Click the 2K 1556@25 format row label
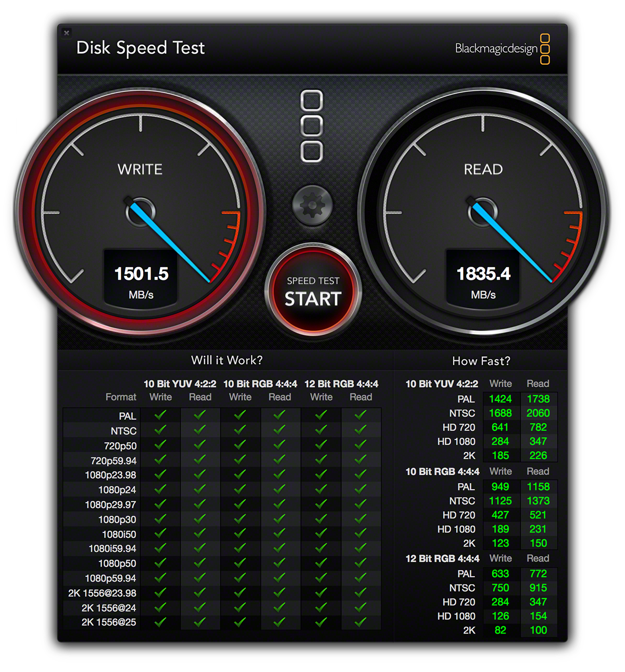The width and height of the screenshot is (625, 672). pos(108,622)
